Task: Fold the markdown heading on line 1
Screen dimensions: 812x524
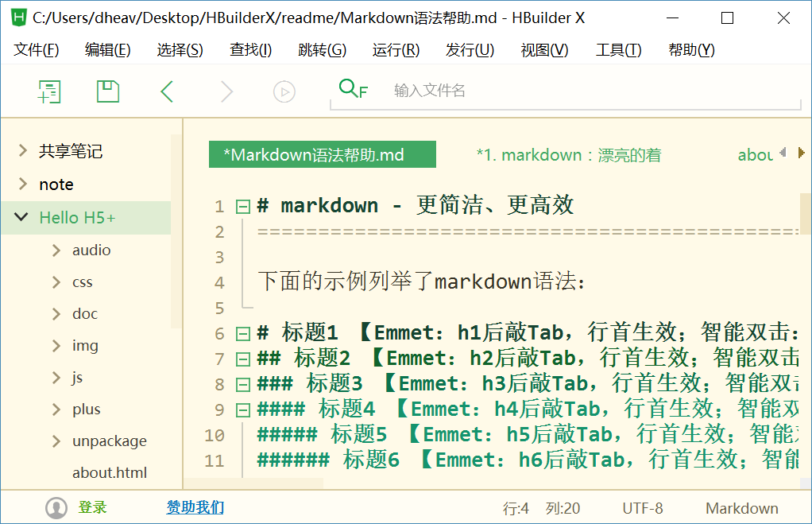Action: [242, 205]
